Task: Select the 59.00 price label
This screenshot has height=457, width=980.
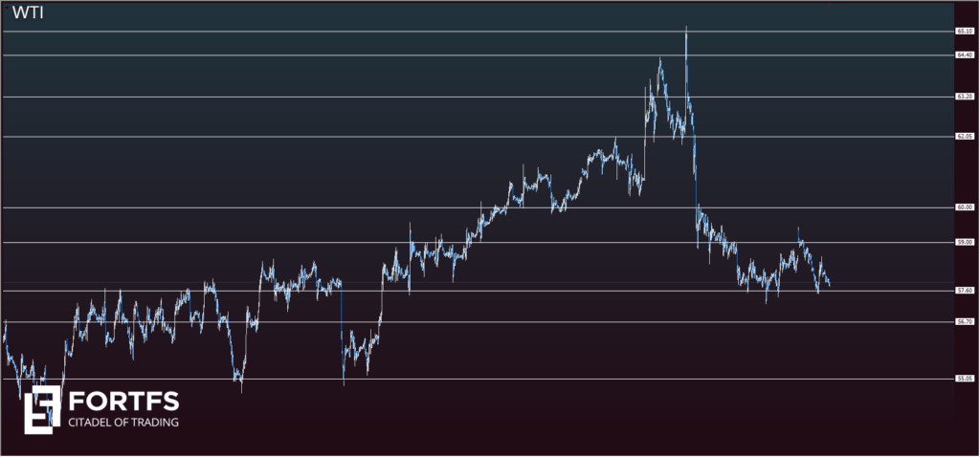Action: coord(965,243)
